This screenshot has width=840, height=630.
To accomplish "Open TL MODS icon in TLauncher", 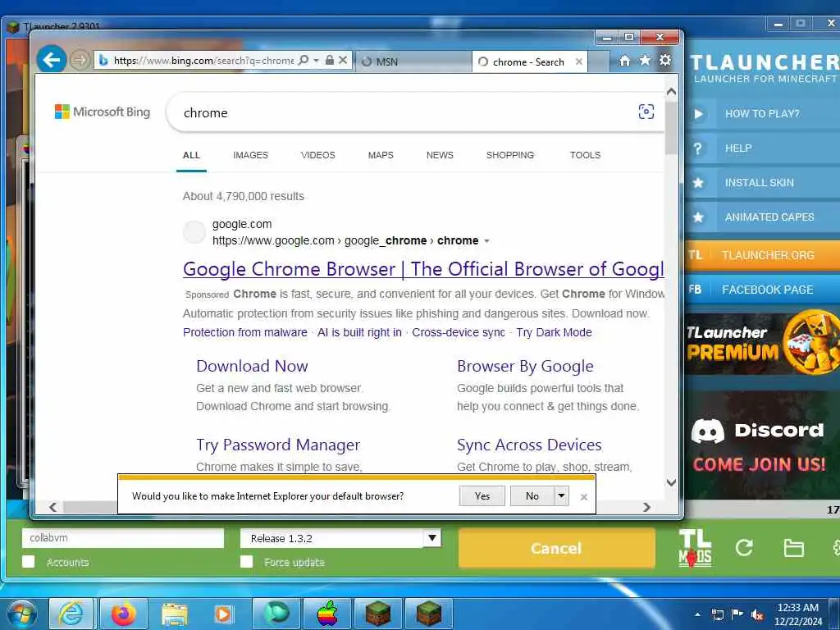I will (695, 548).
